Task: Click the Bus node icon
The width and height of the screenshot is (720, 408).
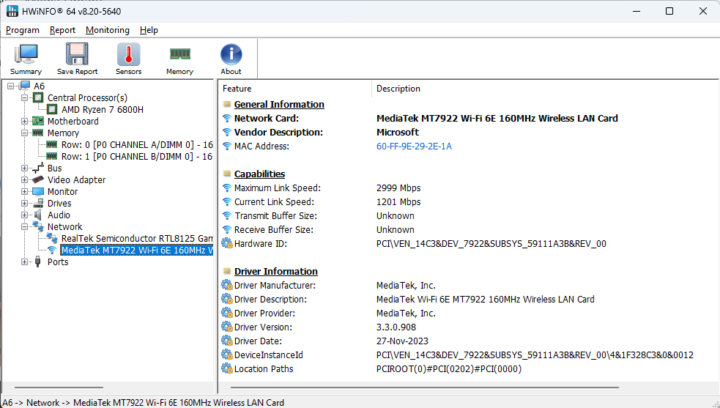Action: pyautogui.click(x=38, y=168)
